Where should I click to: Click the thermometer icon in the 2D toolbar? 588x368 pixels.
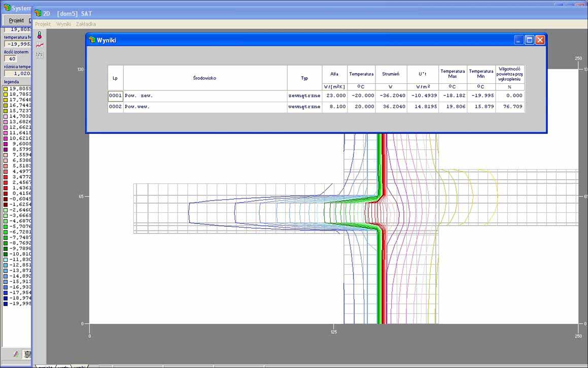[x=40, y=35]
